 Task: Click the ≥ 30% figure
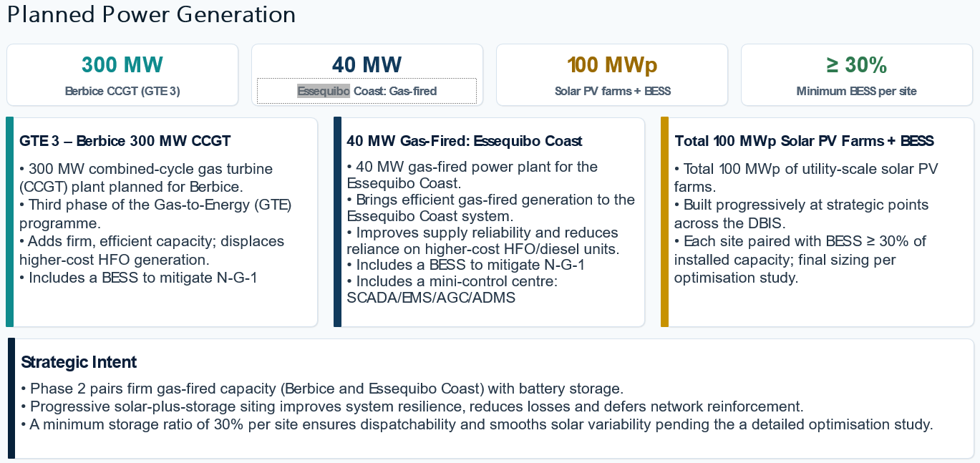coord(857,65)
